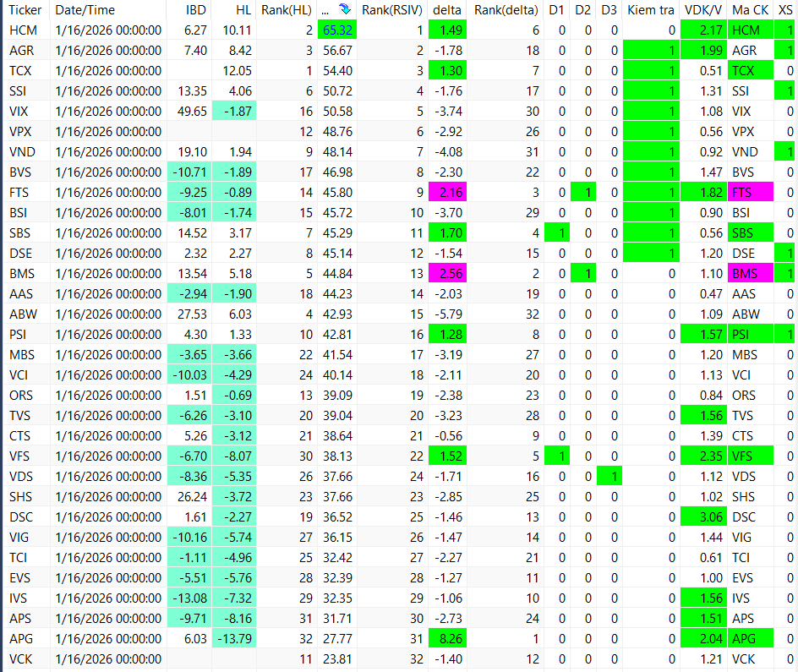Screen dimensions: 798x672
Task: Click the green Kiem tra value in AGR row
Action: (652, 51)
